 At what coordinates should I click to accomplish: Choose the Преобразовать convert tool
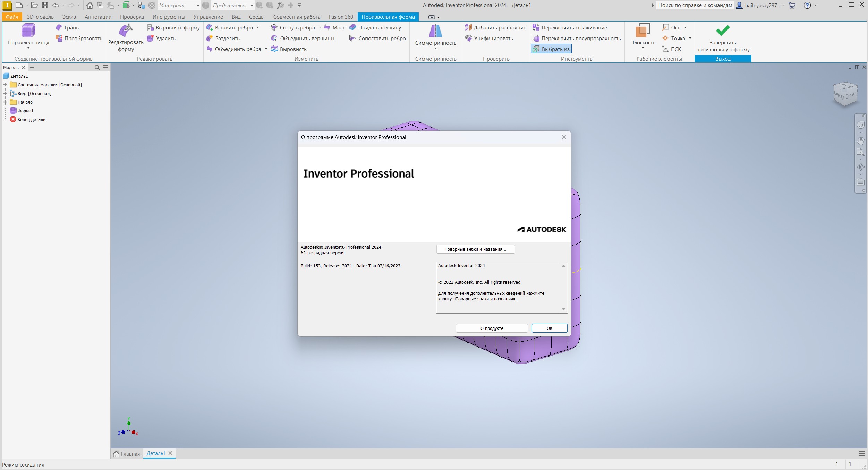tap(79, 38)
